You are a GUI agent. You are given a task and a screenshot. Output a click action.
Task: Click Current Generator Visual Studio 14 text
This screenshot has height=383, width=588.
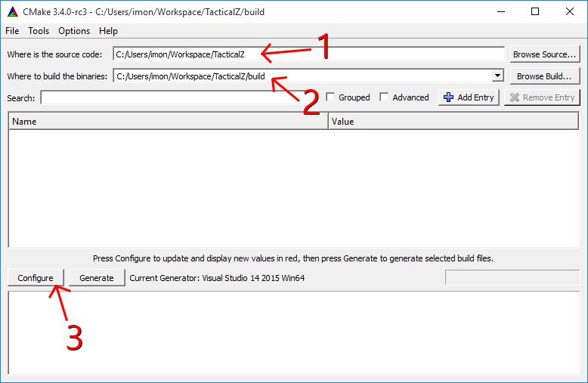tap(217, 278)
